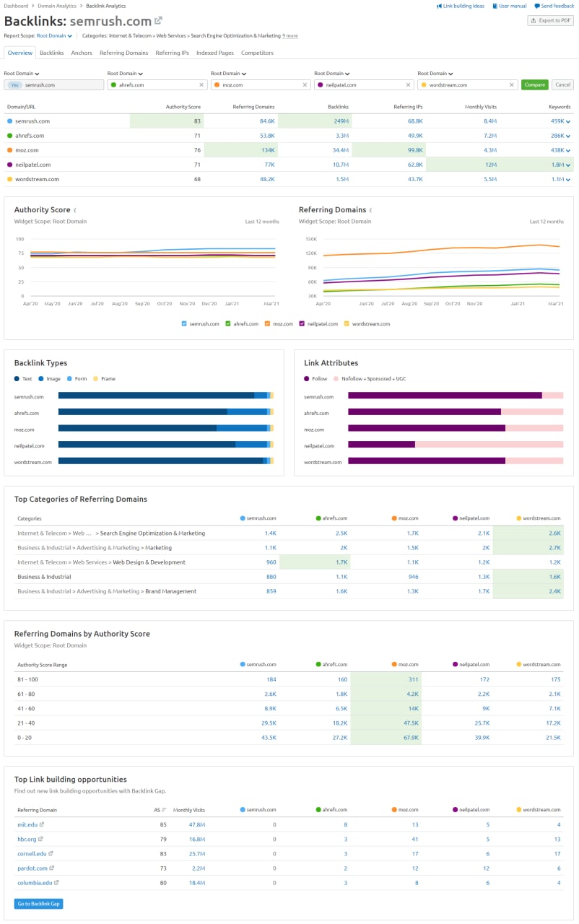This screenshot has width=579, height=924.
Task: Click the User manual book icon
Action: [495, 6]
